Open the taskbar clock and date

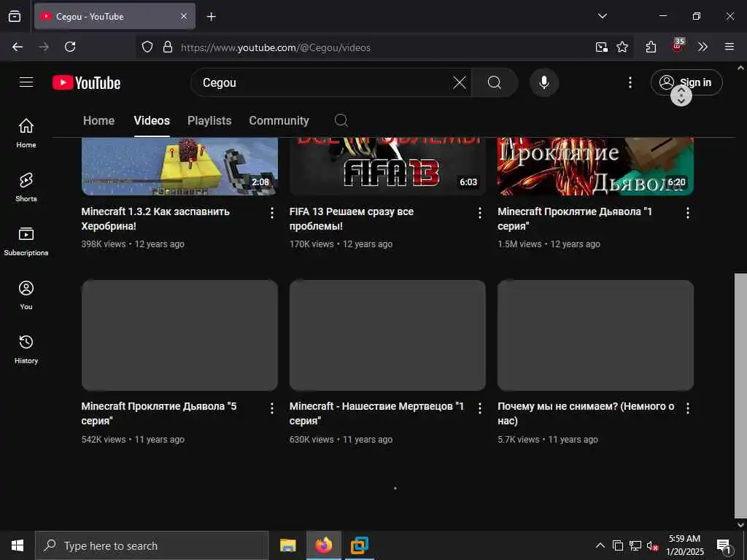684,545
